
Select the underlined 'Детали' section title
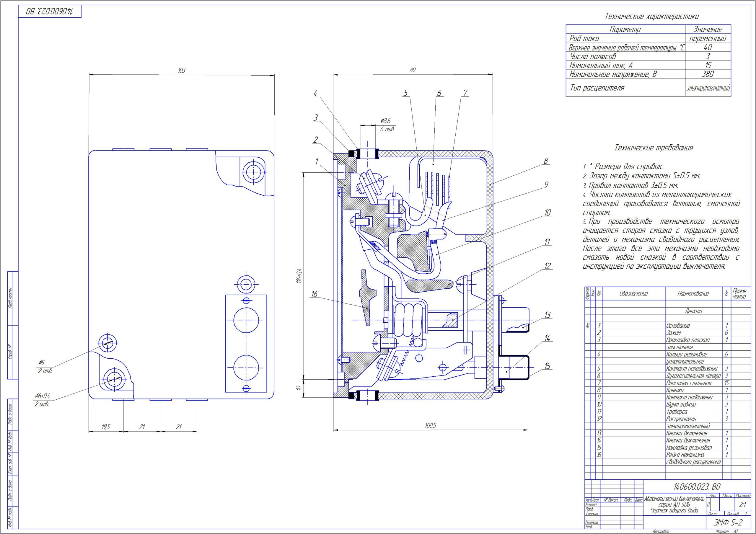pos(693,311)
